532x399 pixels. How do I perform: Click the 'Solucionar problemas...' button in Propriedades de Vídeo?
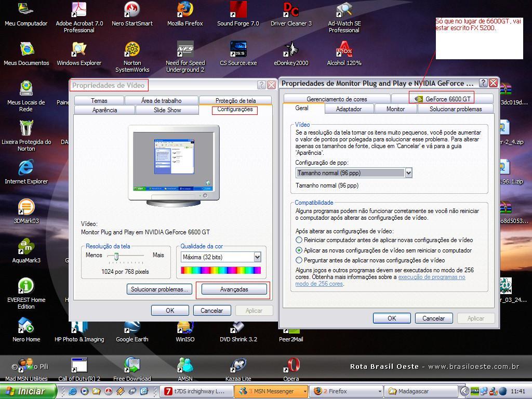(x=159, y=289)
